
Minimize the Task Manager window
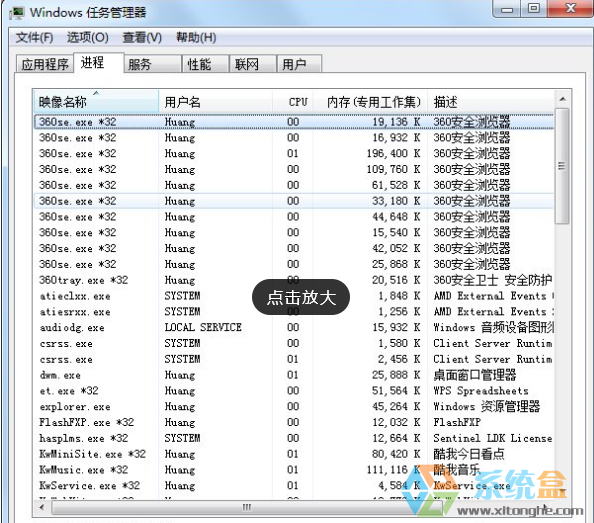[506, 9]
